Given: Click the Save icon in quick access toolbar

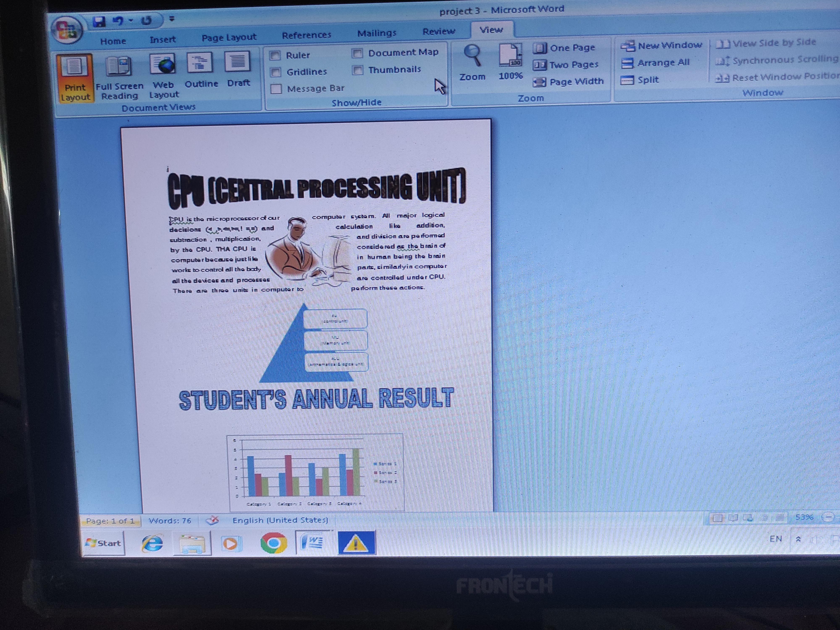Looking at the screenshot, I should 100,22.
